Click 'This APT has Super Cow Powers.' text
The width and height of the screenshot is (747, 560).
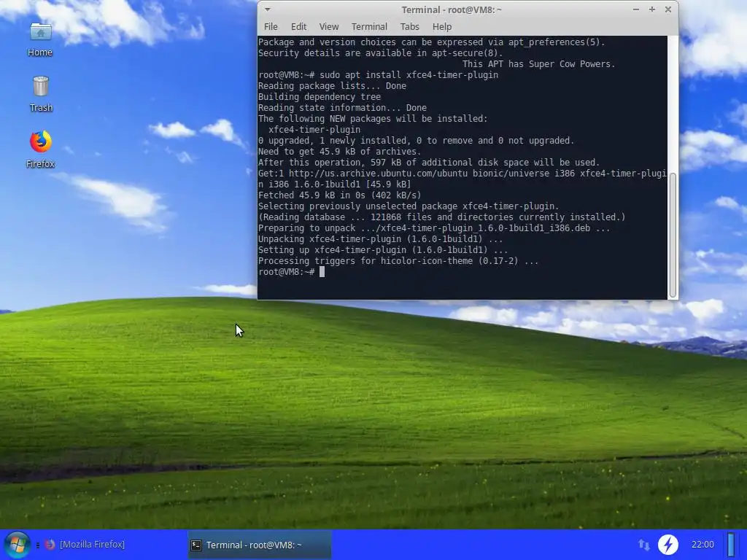pyautogui.click(x=538, y=64)
